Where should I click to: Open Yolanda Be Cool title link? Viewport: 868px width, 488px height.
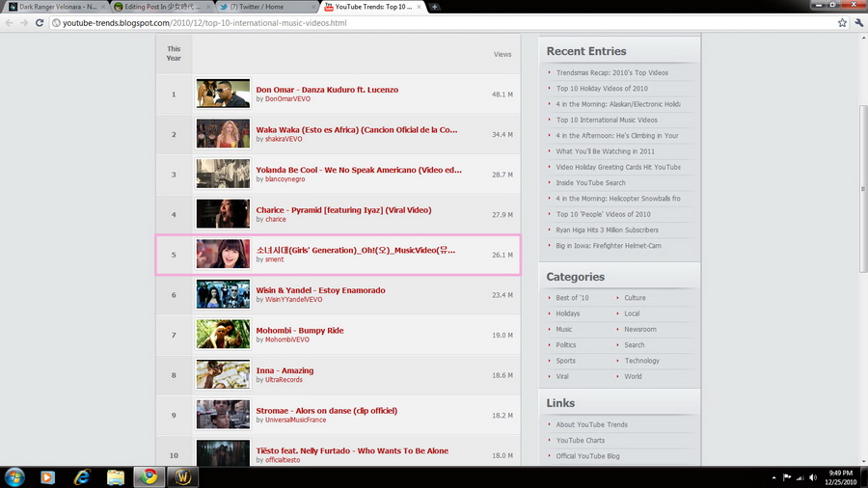[x=358, y=170]
